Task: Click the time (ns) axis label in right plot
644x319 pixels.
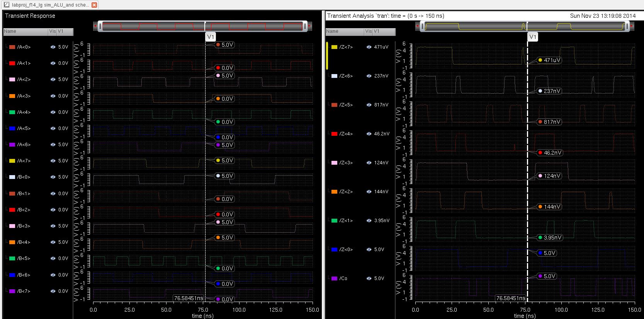Action: (525, 316)
